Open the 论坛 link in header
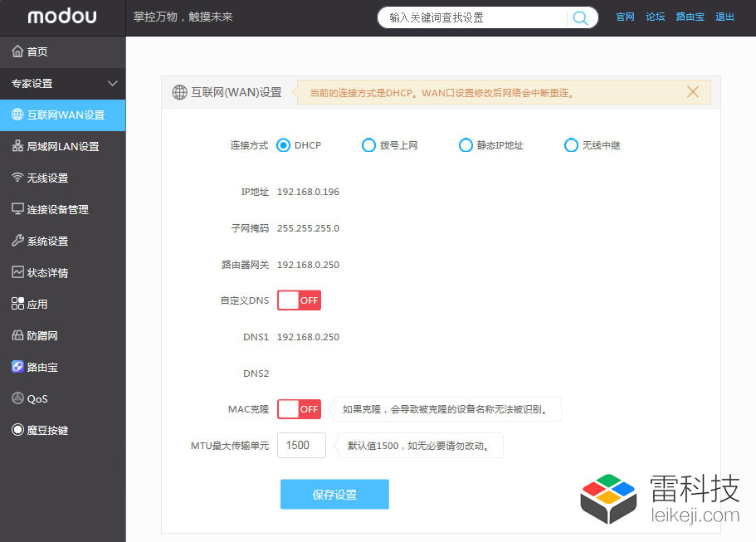Screen dimensions: 756x542 point(656,17)
